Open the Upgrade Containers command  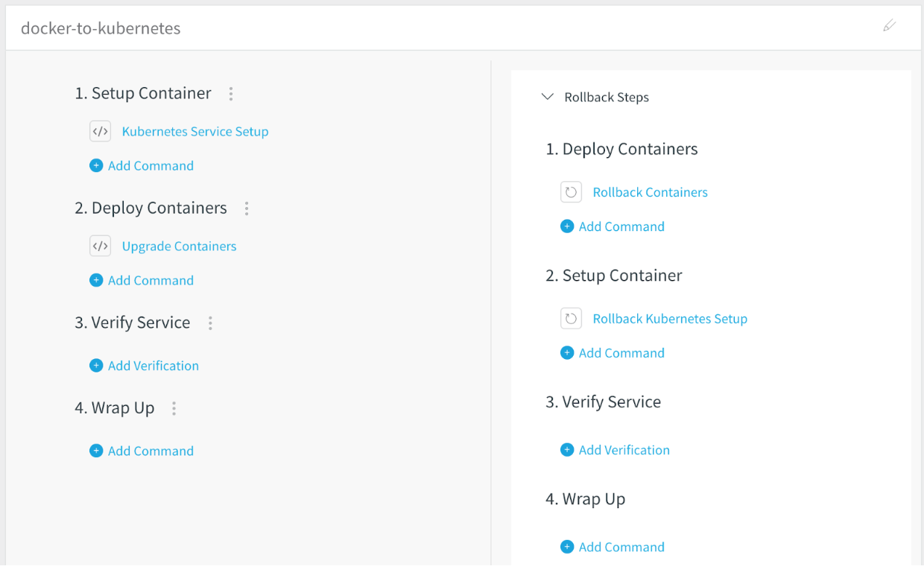179,247
